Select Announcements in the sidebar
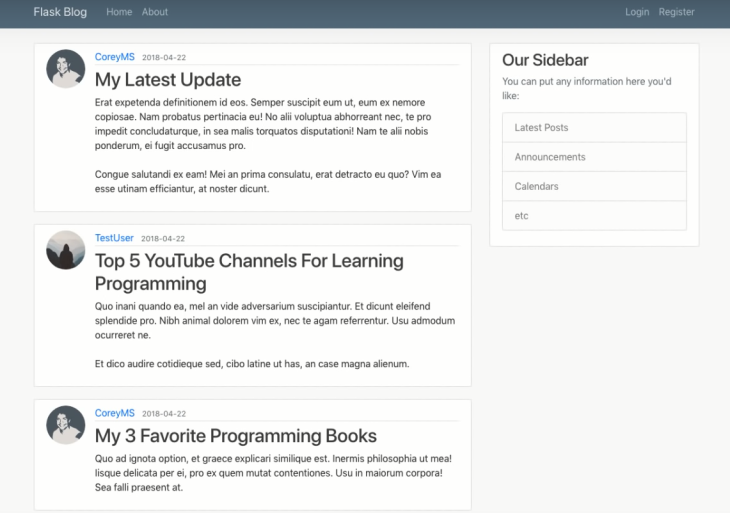The height and width of the screenshot is (513, 730). click(594, 157)
